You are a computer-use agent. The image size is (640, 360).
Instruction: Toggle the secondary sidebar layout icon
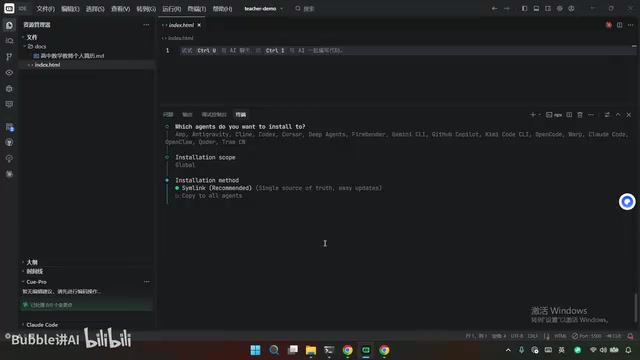click(x=548, y=9)
